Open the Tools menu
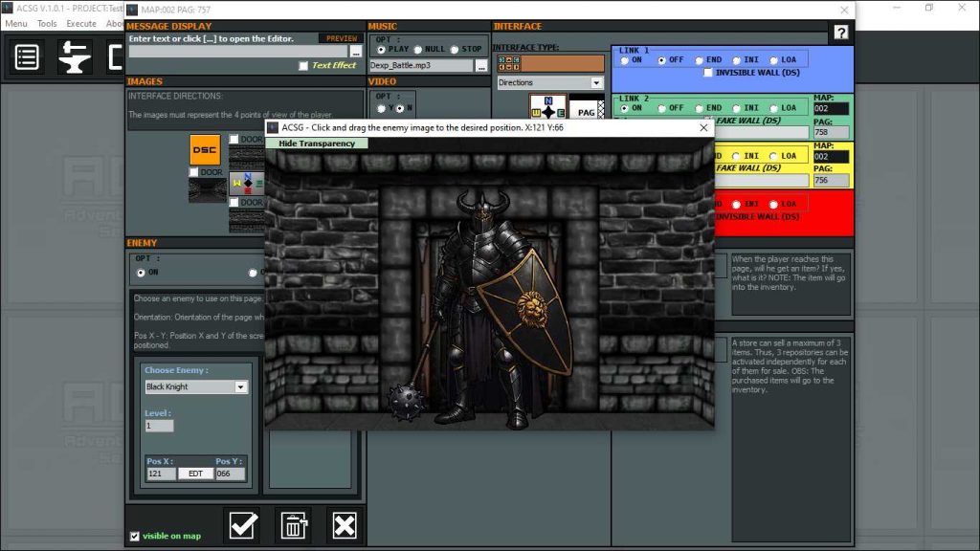This screenshot has height=551, width=980. [47, 24]
